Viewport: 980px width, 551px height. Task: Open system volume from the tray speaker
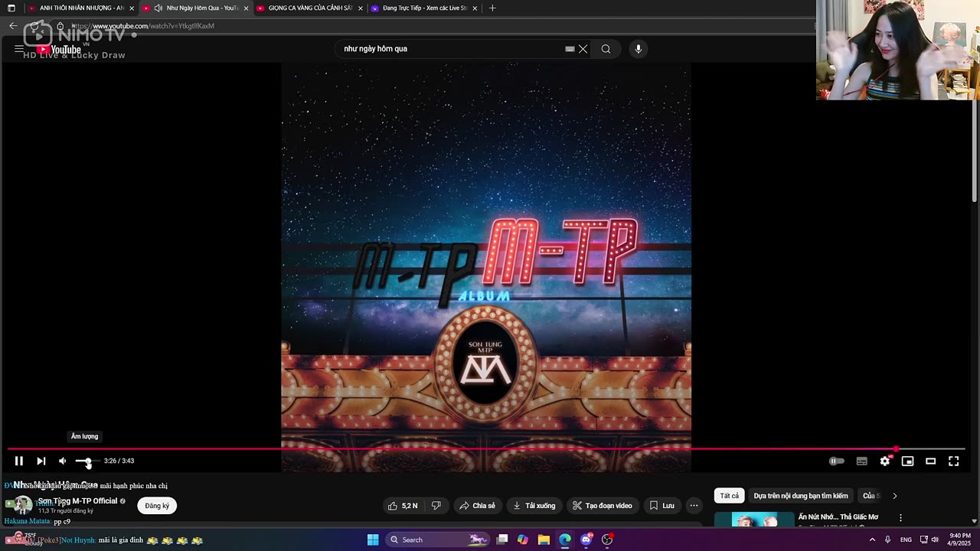935,540
